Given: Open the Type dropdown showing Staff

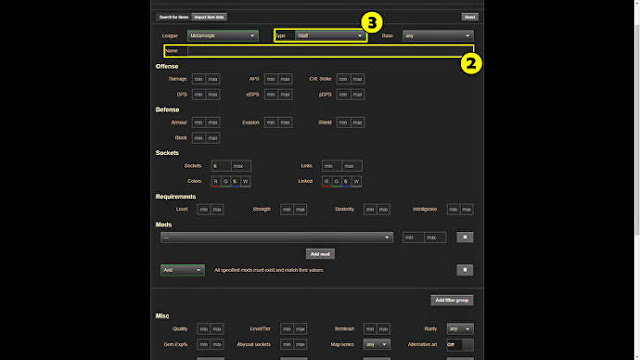Looking at the screenshot, I should [330, 36].
